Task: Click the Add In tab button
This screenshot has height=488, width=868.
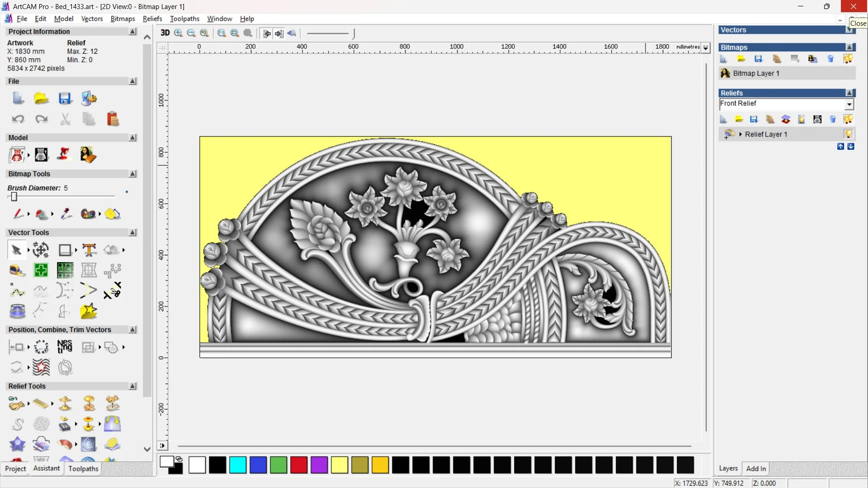Action: pos(756,469)
